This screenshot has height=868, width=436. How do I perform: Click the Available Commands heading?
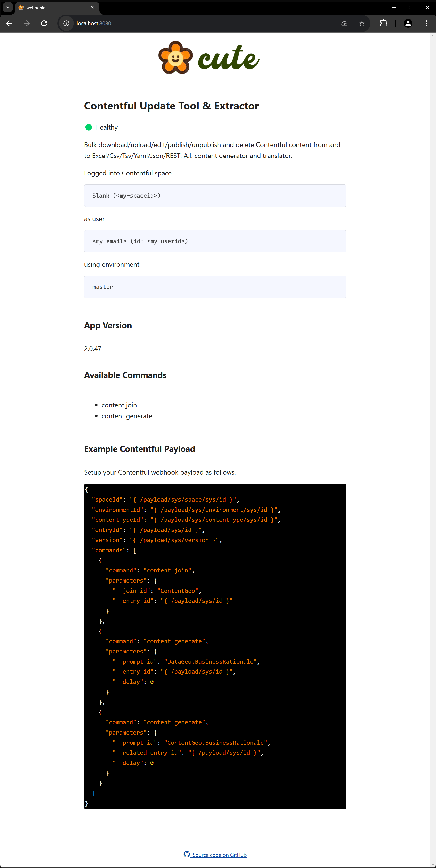[125, 375]
